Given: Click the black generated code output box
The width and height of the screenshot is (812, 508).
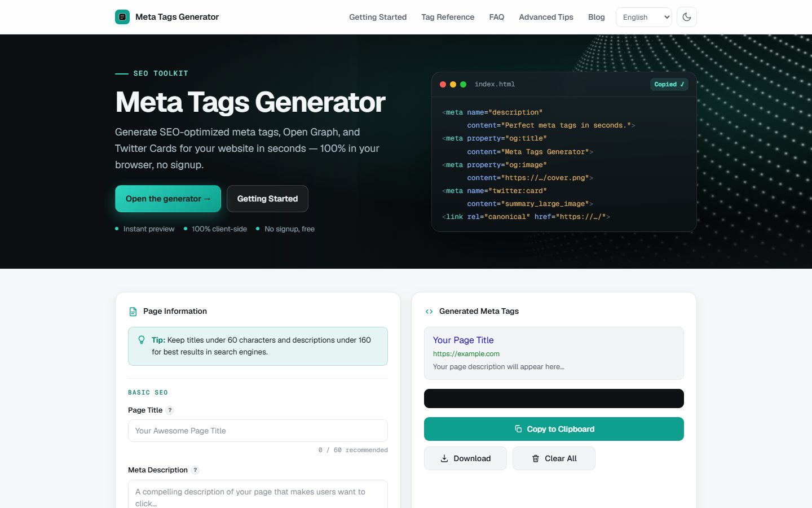Looking at the screenshot, I should tap(554, 398).
